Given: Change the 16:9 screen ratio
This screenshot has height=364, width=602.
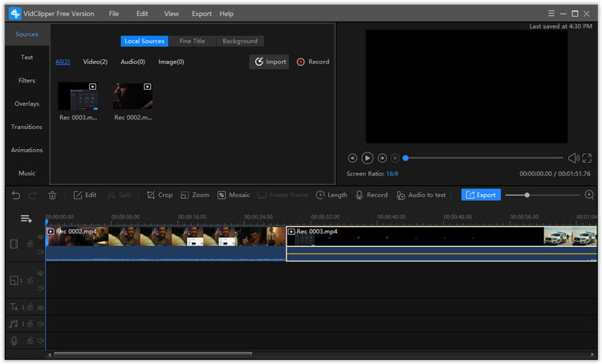Looking at the screenshot, I should (x=392, y=174).
